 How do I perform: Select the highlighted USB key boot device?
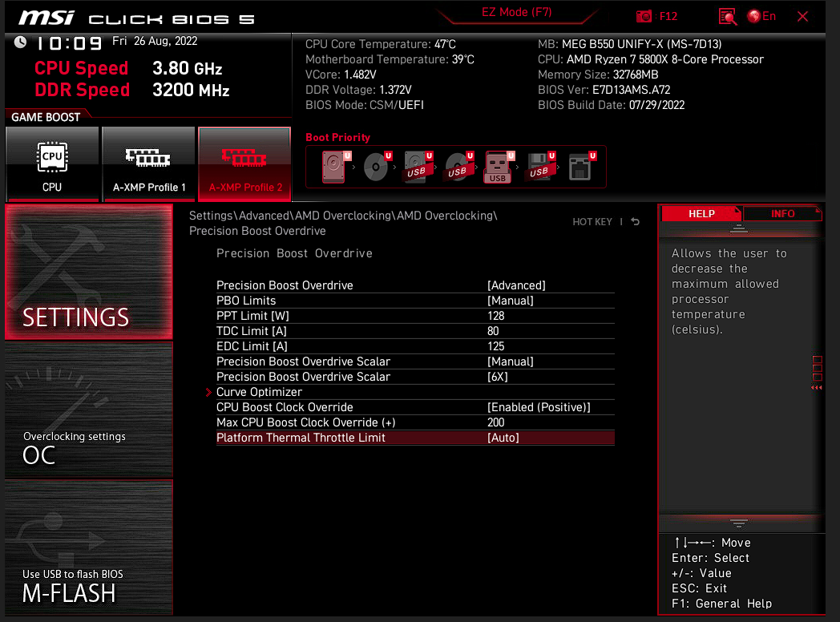pos(499,167)
